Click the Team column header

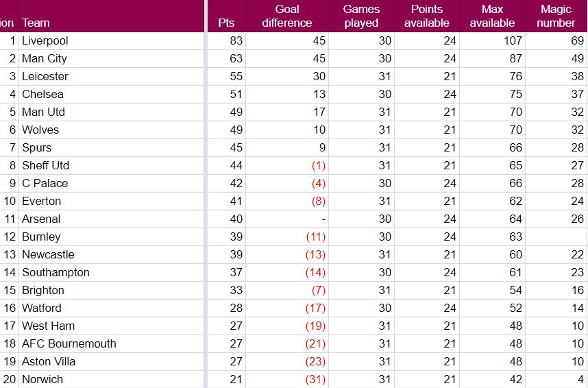36,23
